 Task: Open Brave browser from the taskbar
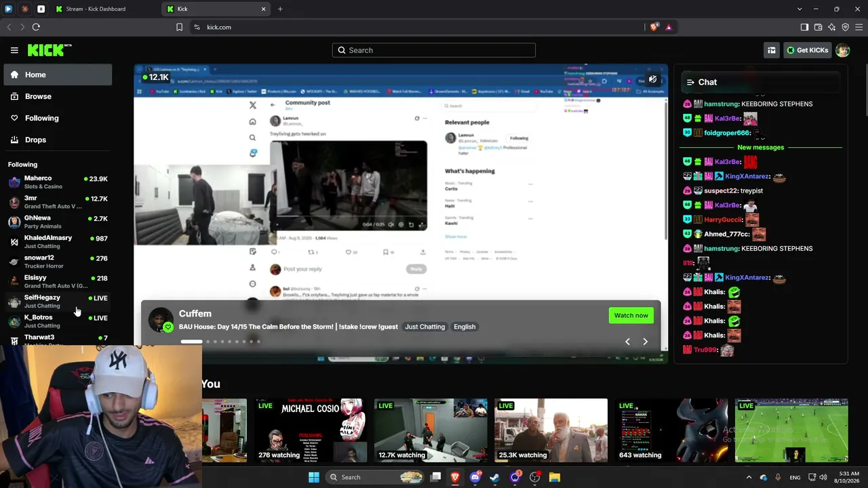coord(455,477)
